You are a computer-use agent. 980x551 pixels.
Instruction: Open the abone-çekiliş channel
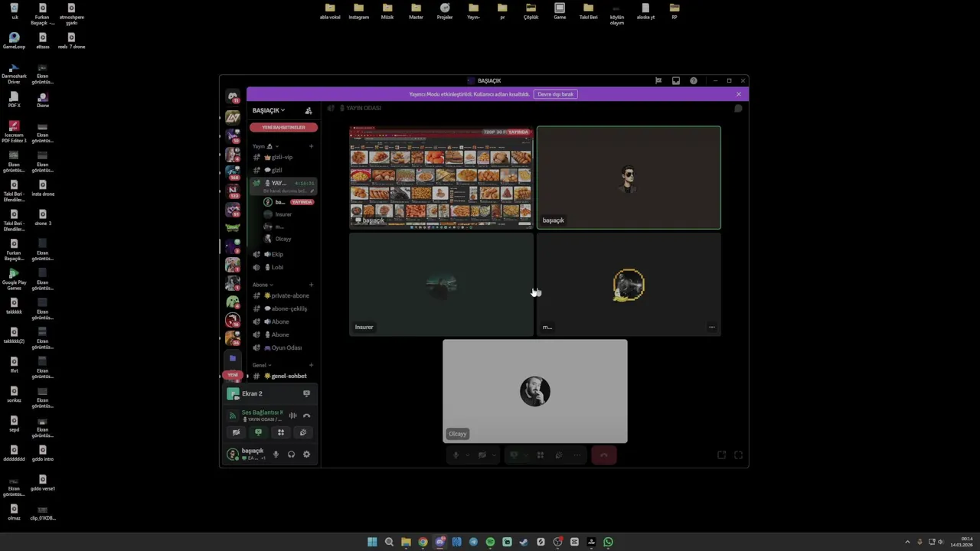283,308
